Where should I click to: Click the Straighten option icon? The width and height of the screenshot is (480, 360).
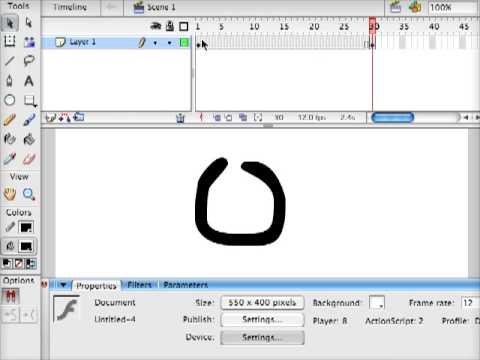click(29, 315)
